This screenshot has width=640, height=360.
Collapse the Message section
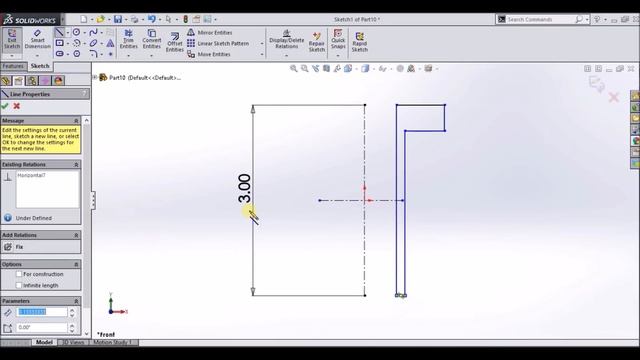(x=76, y=121)
